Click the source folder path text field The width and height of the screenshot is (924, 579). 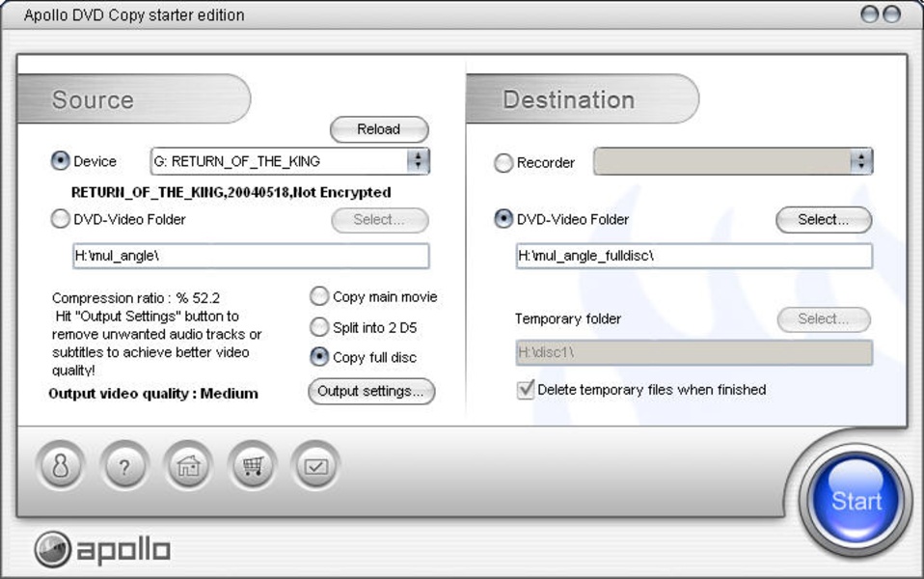pyautogui.click(x=251, y=256)
